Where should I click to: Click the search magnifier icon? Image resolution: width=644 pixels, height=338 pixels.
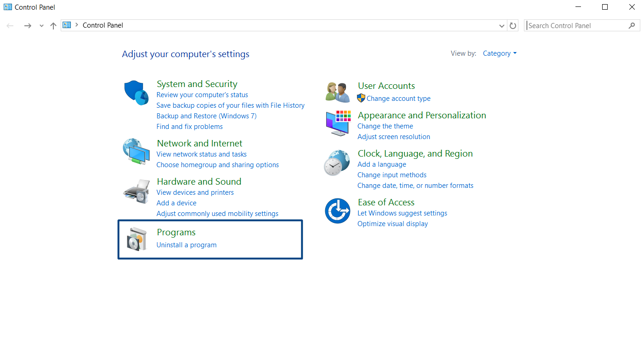(632, 26)
